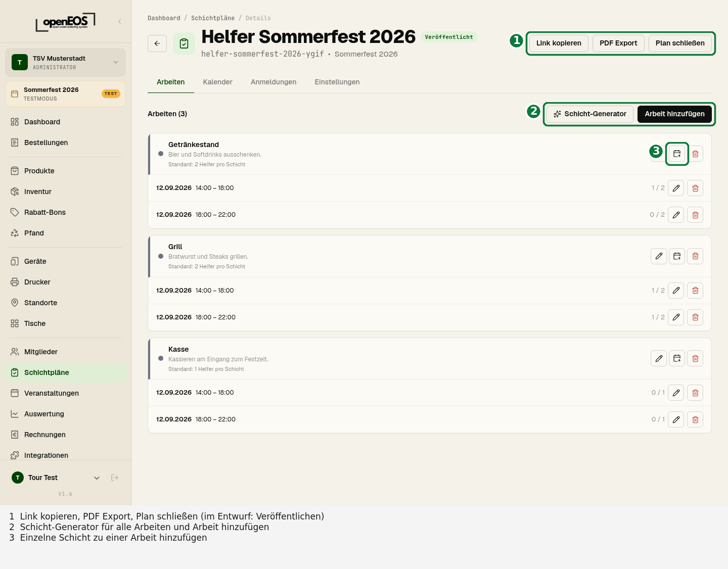Click the Dashboard breadcrumb link
728x569 pixels.
pyautogui.click(x=164, y=18)
